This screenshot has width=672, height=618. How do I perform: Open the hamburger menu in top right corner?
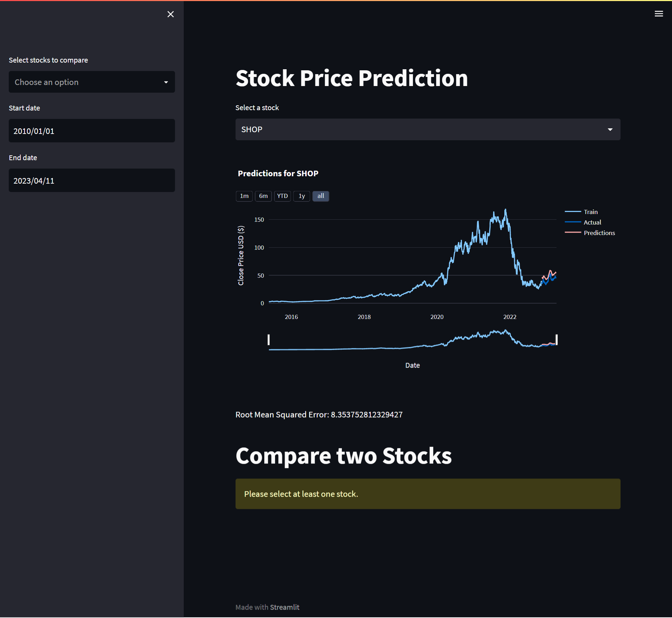659,14
